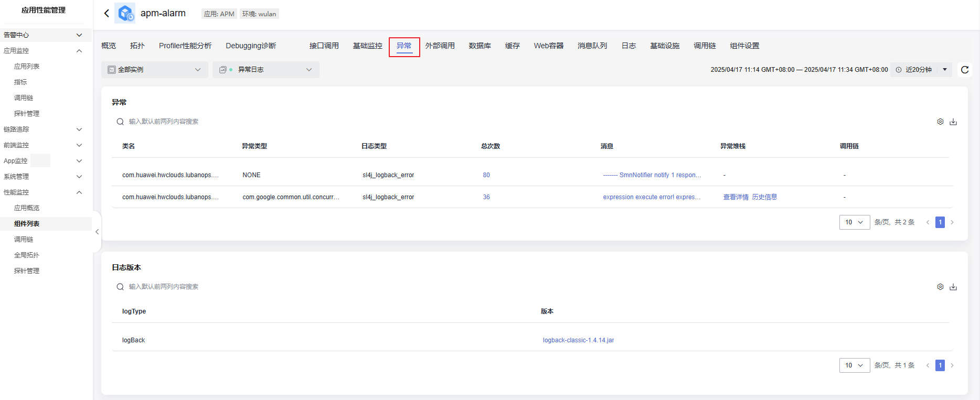Open the Web容器 tab

pos(549,46)
